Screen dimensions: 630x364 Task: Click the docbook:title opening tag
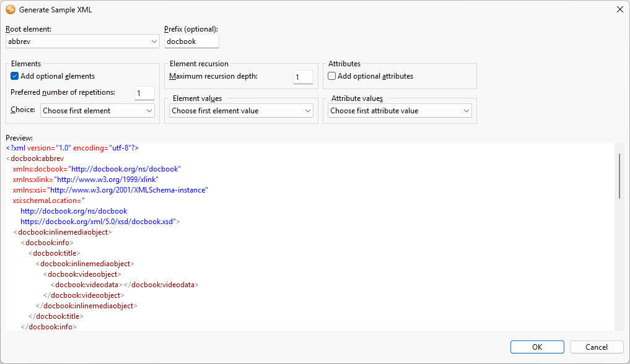pyautogui.click(x=55, y=253)
